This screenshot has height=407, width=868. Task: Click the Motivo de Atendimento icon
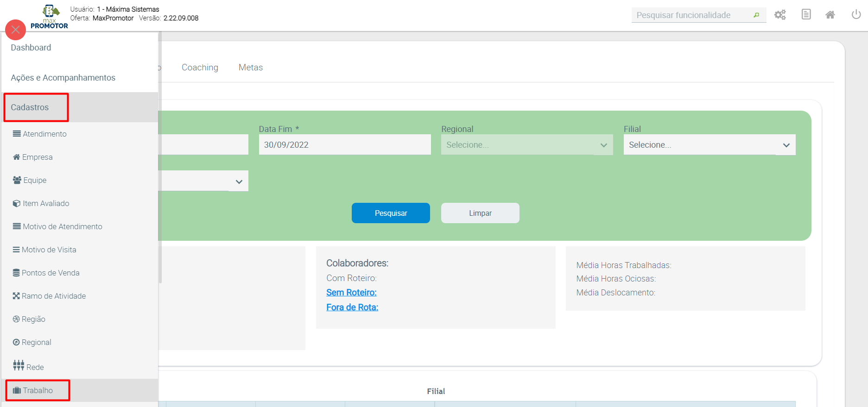17,226
